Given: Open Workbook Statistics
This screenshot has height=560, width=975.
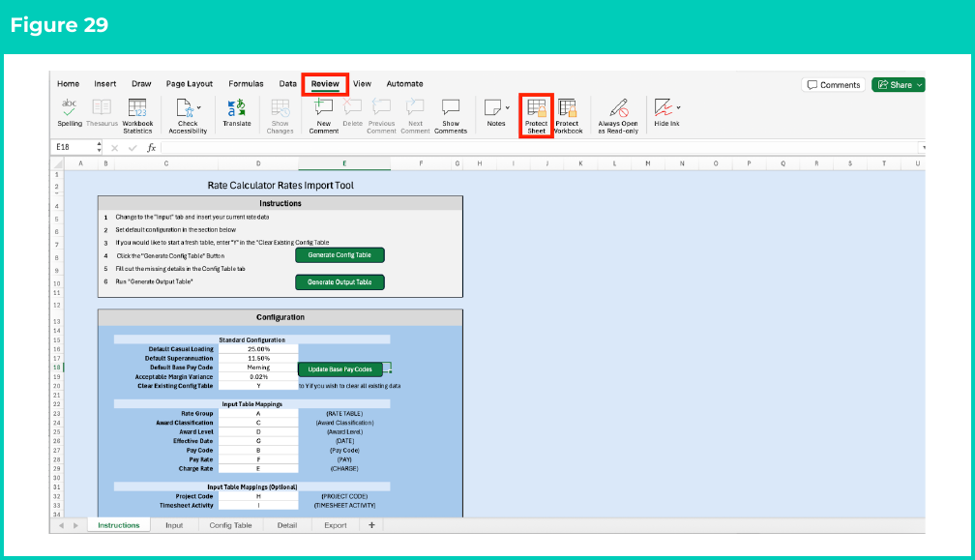Looking at the screenshot, I should (137, 116).
